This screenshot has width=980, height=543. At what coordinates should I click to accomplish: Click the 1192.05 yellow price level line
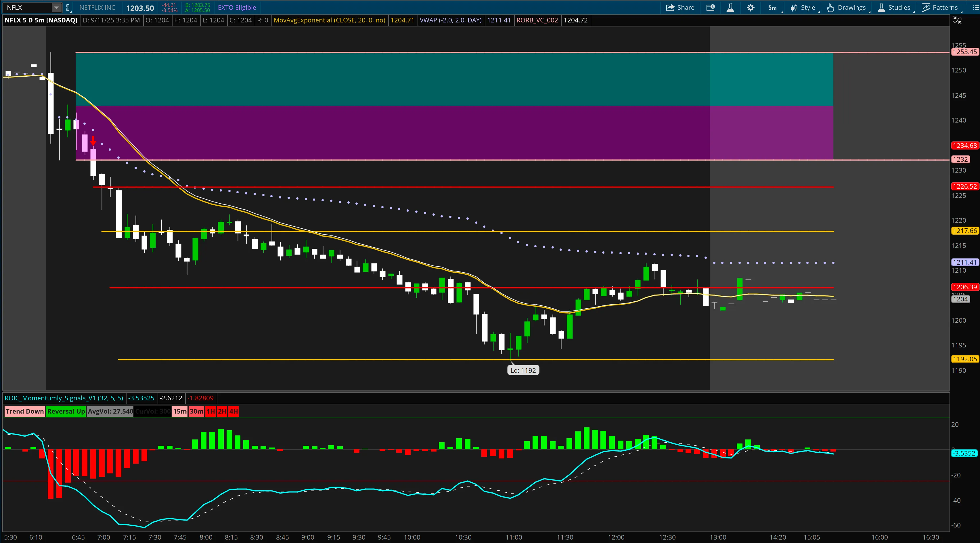coord(380,359)
